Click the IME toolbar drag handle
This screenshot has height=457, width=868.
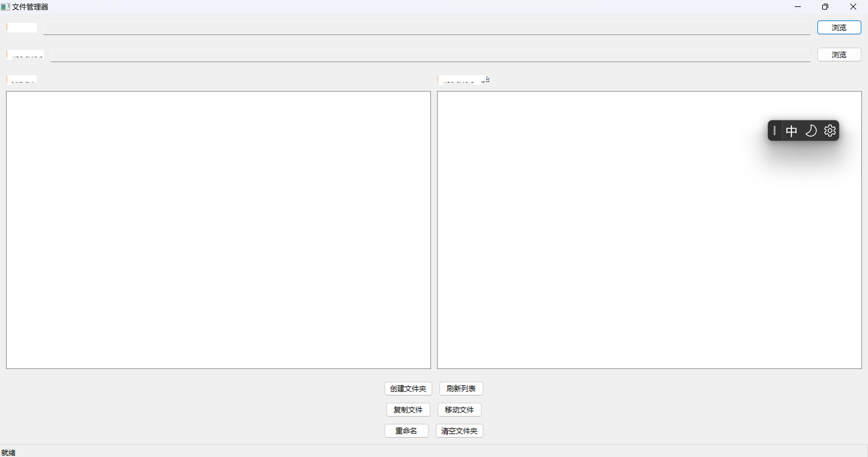(774, 131)
